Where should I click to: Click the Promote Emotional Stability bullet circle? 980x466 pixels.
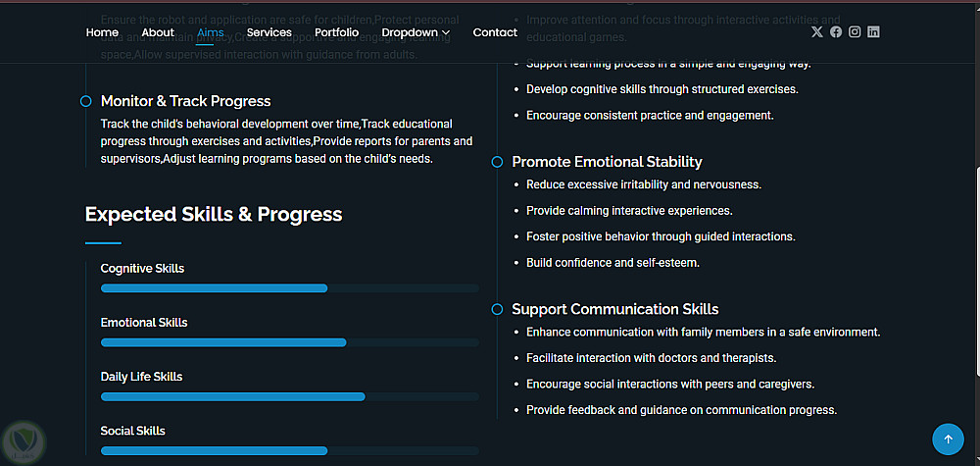click(497, 162)
